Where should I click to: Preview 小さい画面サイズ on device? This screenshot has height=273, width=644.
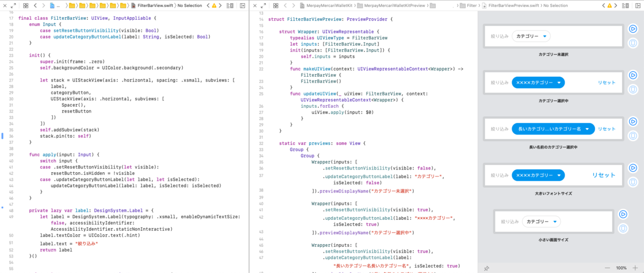click(x=623, y=228)
